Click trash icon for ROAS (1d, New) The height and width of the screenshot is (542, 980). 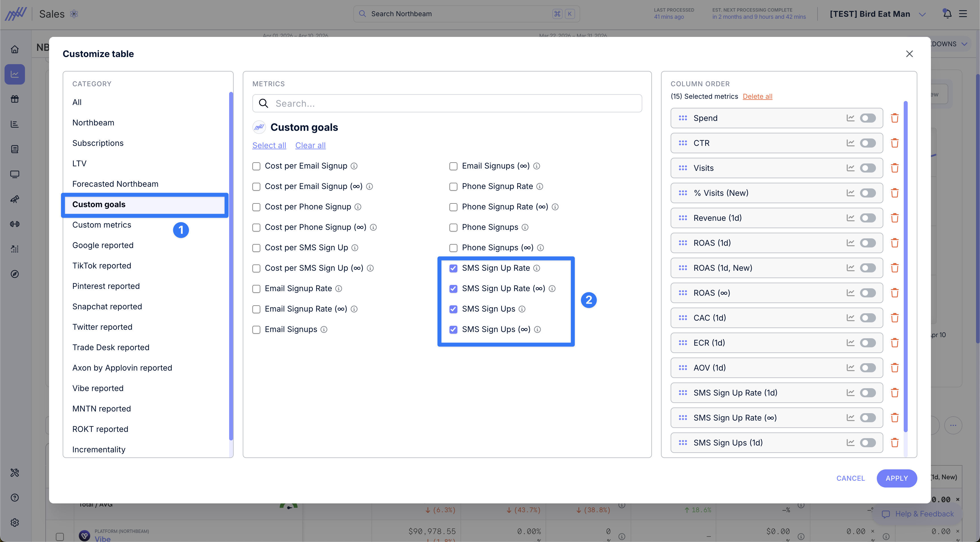click(894, 268)
